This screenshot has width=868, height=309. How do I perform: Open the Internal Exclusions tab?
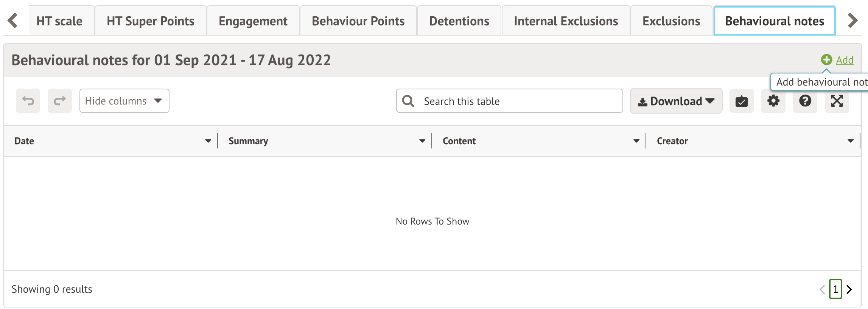tap(566, 21)
